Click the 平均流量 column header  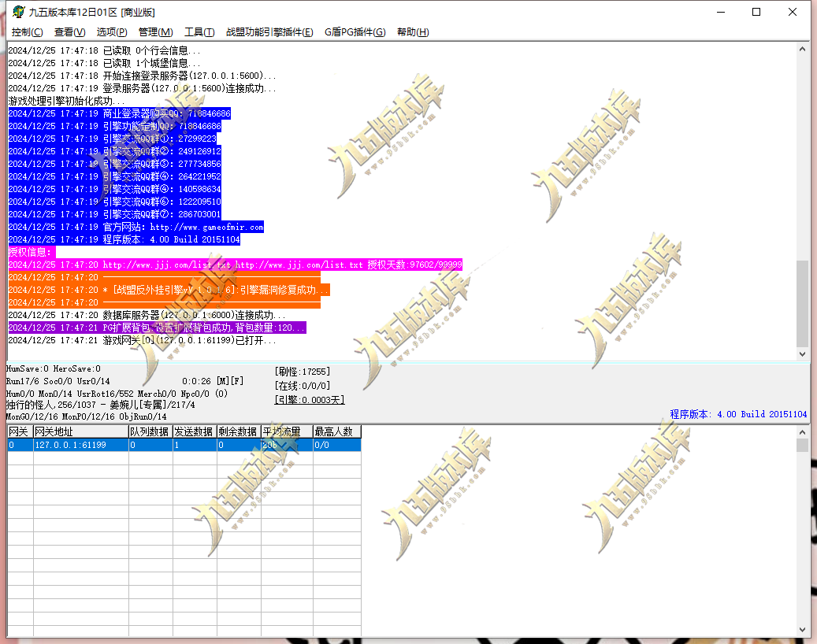pyautogui.click(x=287, y=431)
